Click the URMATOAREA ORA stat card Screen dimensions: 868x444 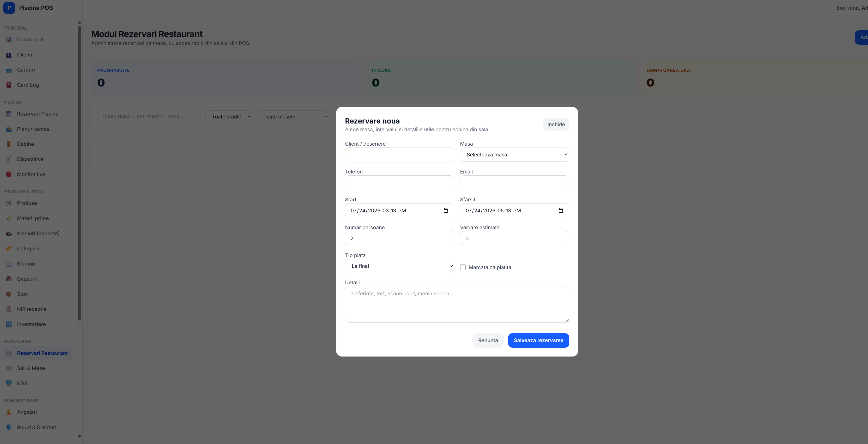point(754,78)
